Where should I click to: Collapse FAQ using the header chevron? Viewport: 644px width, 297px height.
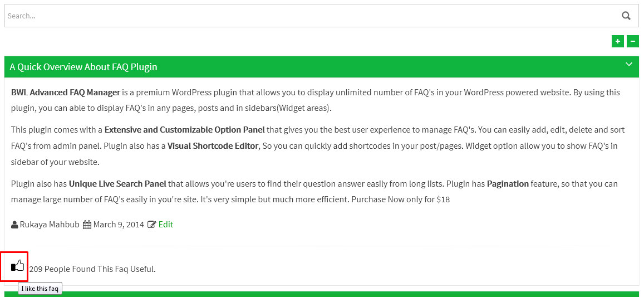pos(629,65)
